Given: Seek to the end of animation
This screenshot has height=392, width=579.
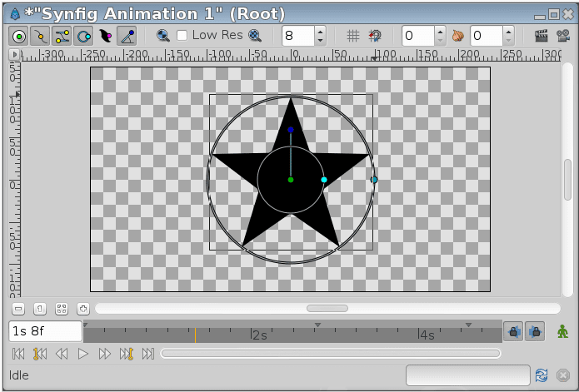Looking at the screenshot, I should [148, 354].
